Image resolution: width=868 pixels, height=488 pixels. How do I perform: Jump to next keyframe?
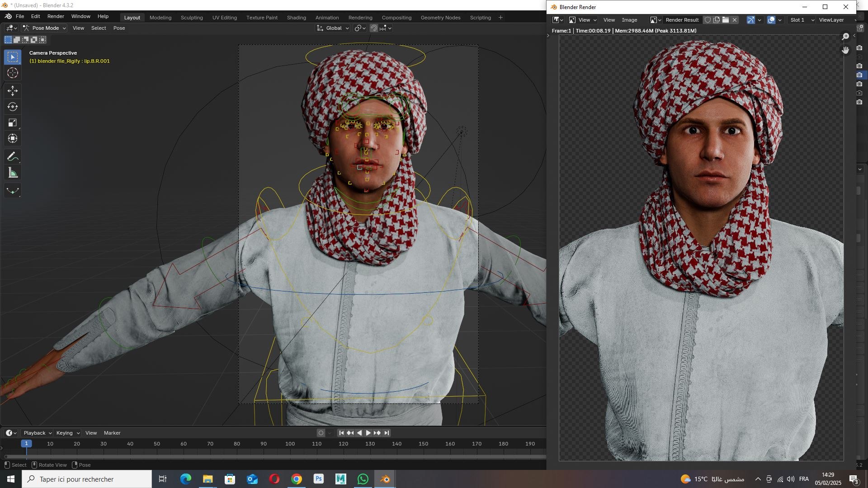click(x=377, y=433)
